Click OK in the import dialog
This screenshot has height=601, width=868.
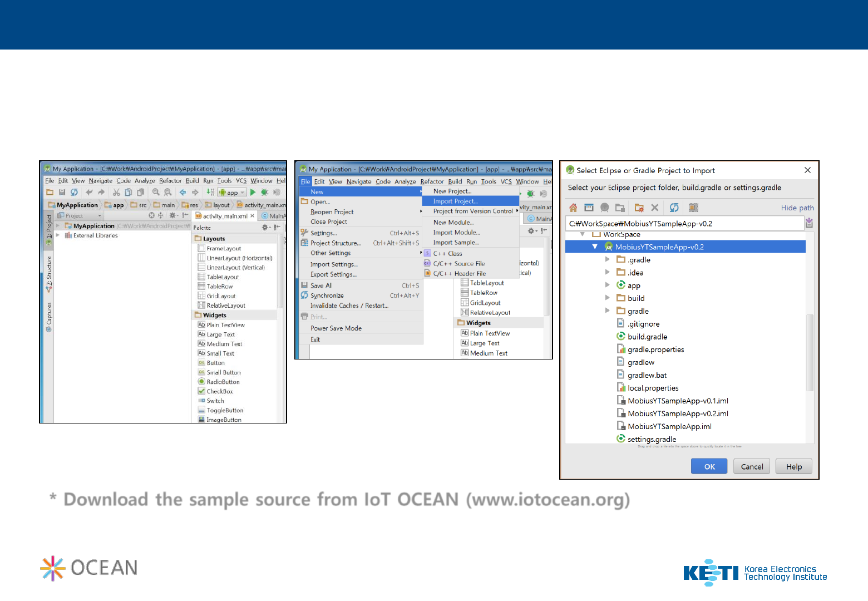coord(709,466)
